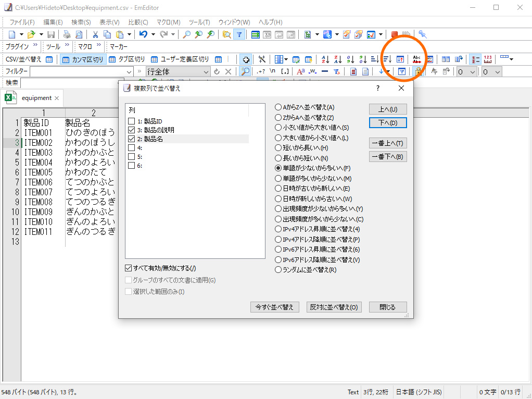Image resolution: width=532 pixels, height=399 pixels.
Task: Click the clear filter funnel-x icon
Action: (x=337, y=72)
